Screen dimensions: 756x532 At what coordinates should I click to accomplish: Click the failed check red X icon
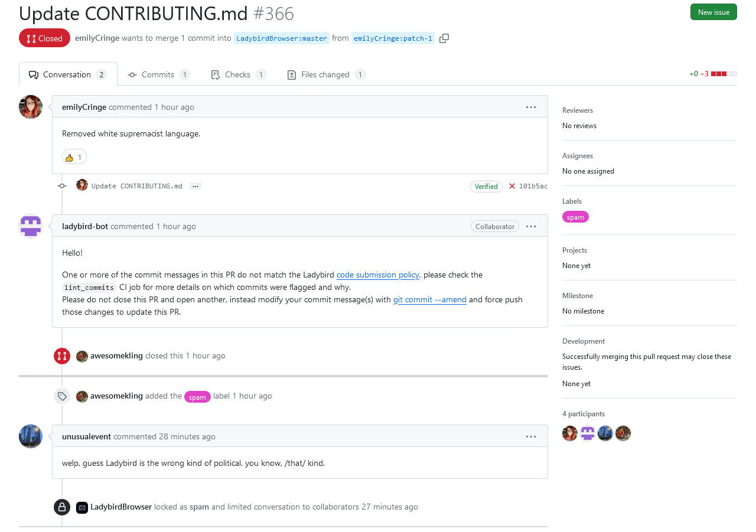pos(512,186)
